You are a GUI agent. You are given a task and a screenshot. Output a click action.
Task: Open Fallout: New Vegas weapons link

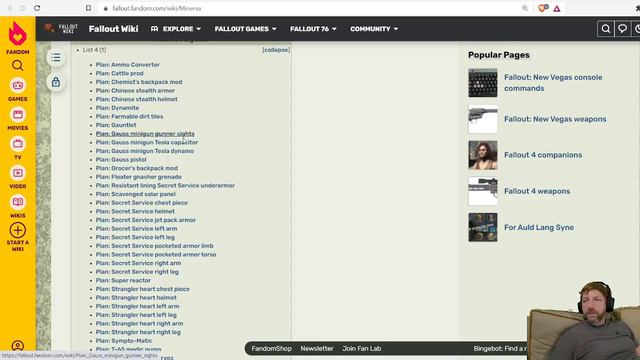pyautogui.click(x=555, y=119)
